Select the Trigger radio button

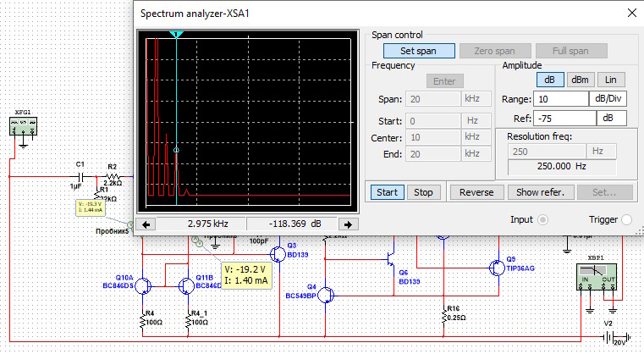click(627, 219)
